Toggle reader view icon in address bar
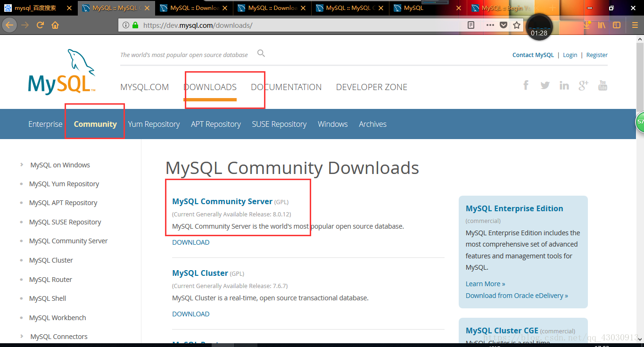 [471, 25]
